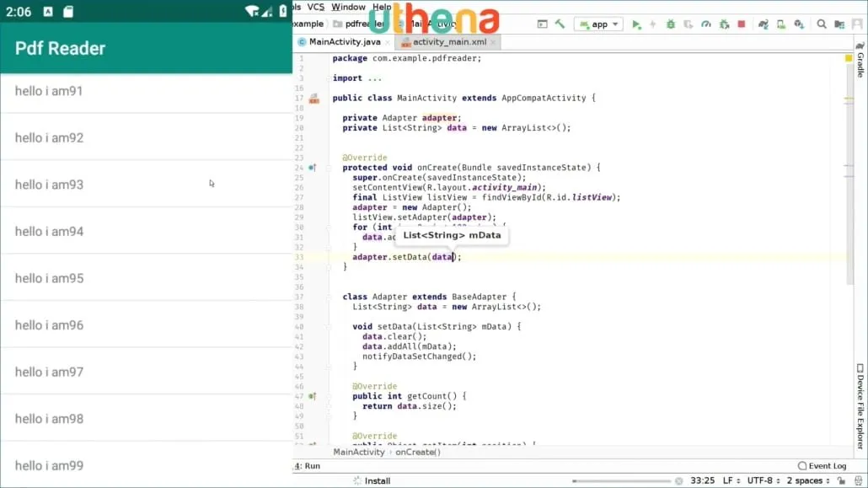Open the Window menu
The width and height of the screenshot is (868, 488).
click(x=348, y=7)
